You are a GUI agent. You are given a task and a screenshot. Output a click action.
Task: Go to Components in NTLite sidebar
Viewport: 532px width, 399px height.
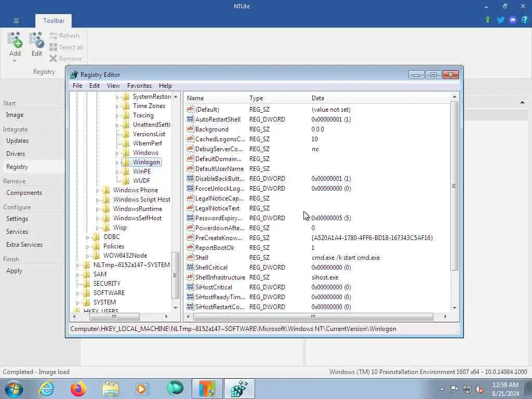(x=24, y=192)
